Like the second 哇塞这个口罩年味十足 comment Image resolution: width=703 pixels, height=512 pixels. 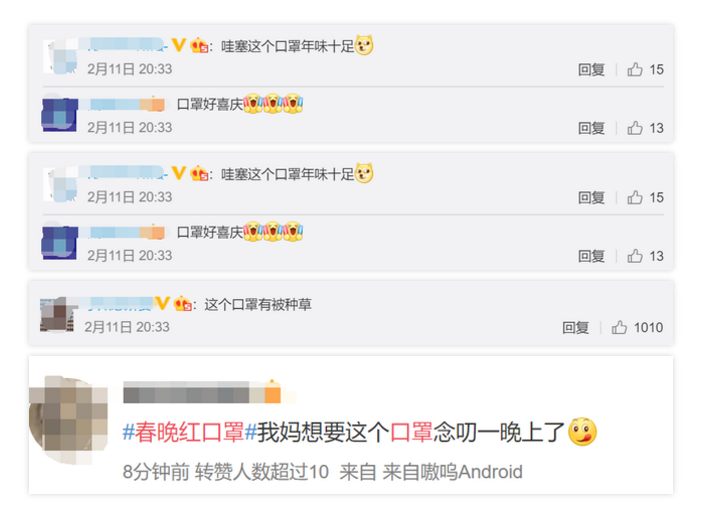pos(635,197)
